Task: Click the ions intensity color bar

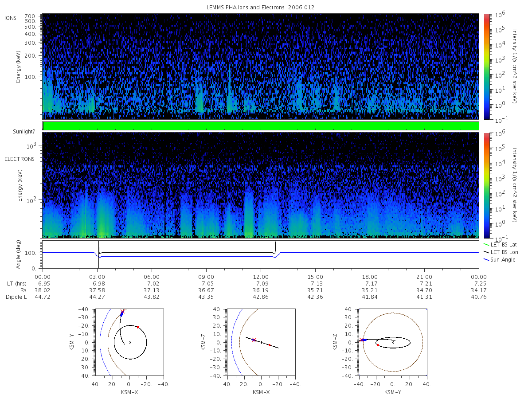Action: coord(486,66)
